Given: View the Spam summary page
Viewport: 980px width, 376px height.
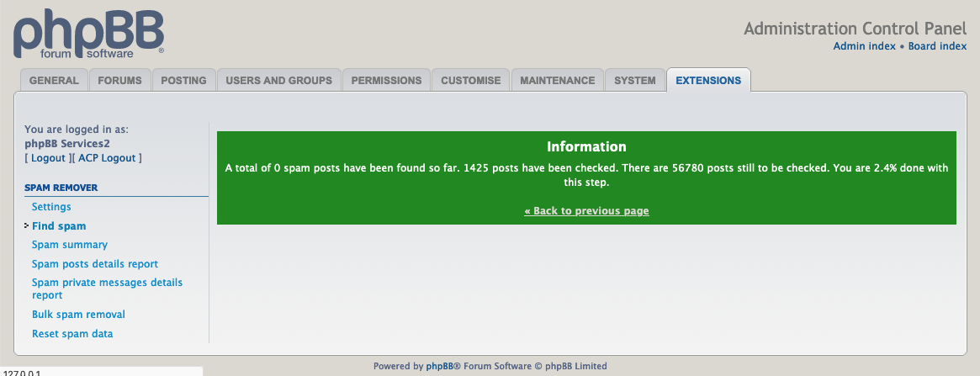Looking at the screenshot, I should point(69,245).
